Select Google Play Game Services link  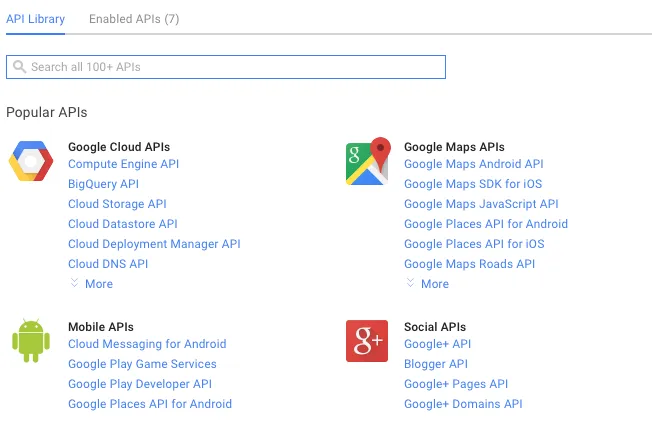point(142,364)
